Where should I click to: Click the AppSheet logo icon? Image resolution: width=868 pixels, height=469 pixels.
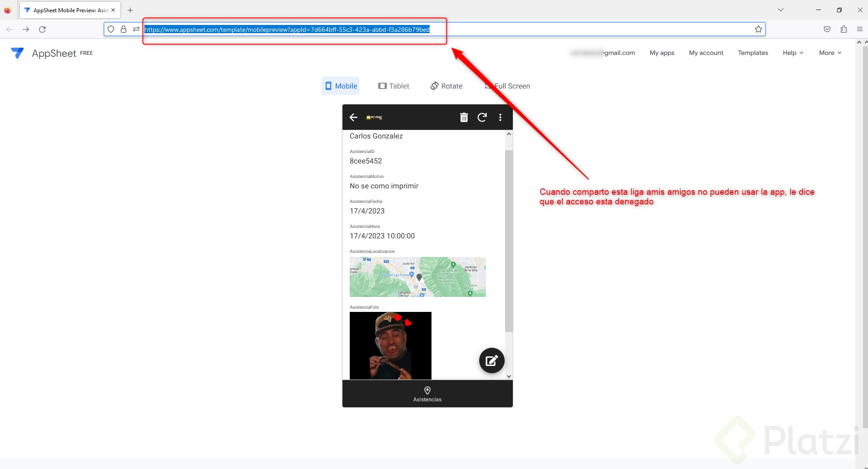click(17, 53)
